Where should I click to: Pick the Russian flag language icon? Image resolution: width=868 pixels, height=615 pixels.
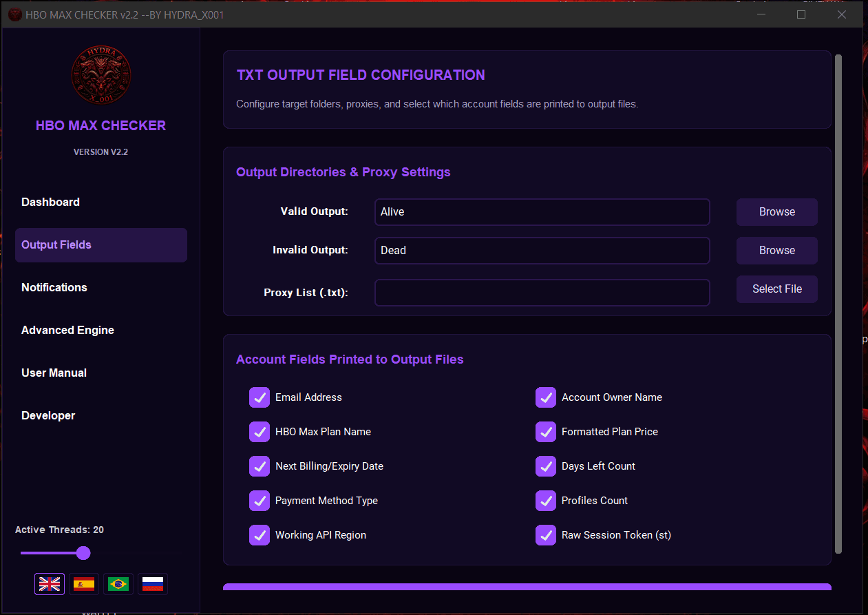pos(153,584)
